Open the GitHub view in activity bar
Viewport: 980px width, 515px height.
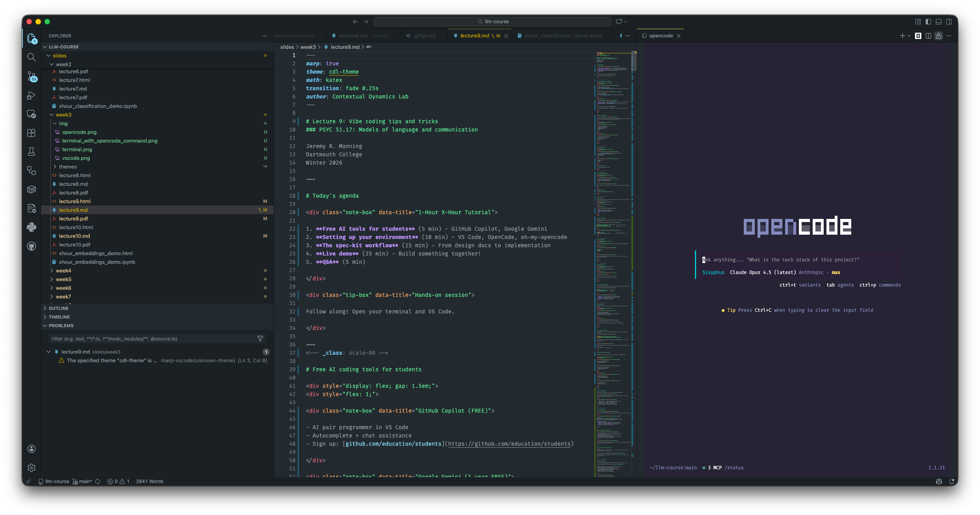[31, 246]
